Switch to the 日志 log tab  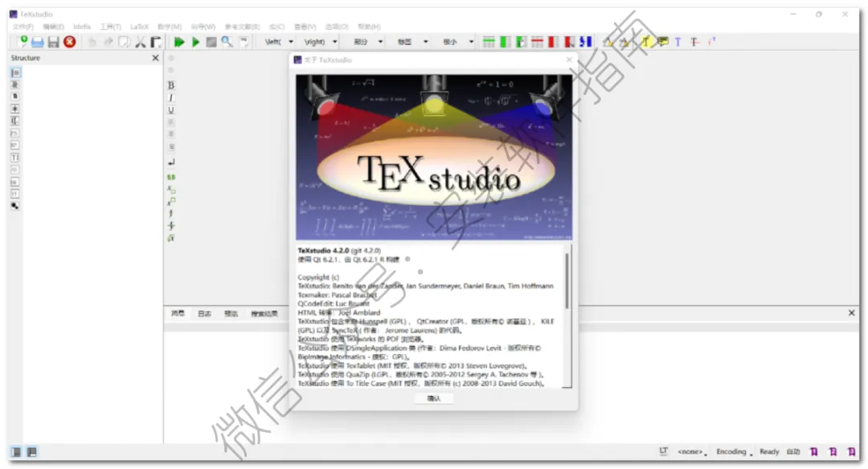click(205, 314)
